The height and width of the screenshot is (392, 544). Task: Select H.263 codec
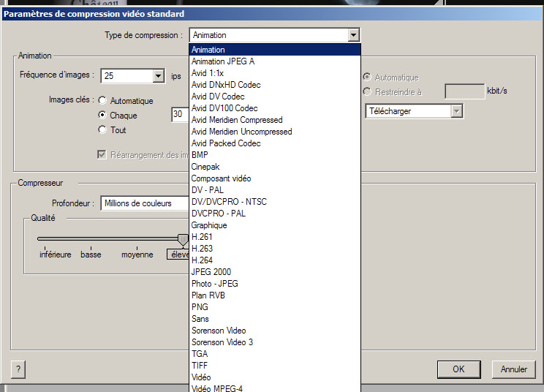pos(275,249)
